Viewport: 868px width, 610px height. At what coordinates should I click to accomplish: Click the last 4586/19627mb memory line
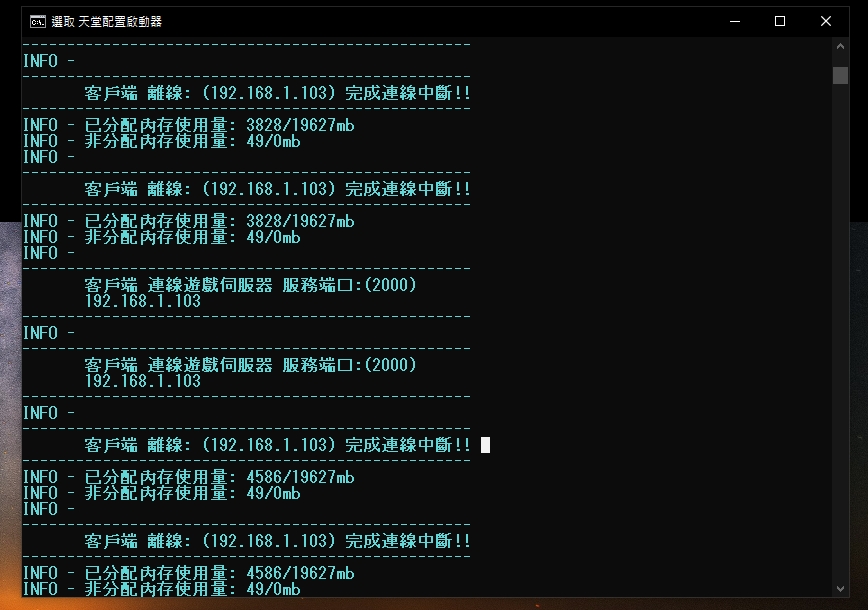189,573
